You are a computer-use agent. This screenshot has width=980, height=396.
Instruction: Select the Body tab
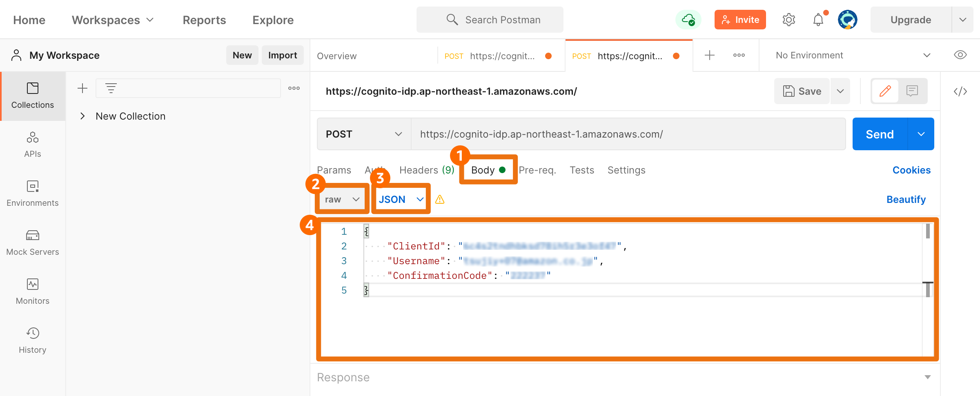click(x=488, y=170)
